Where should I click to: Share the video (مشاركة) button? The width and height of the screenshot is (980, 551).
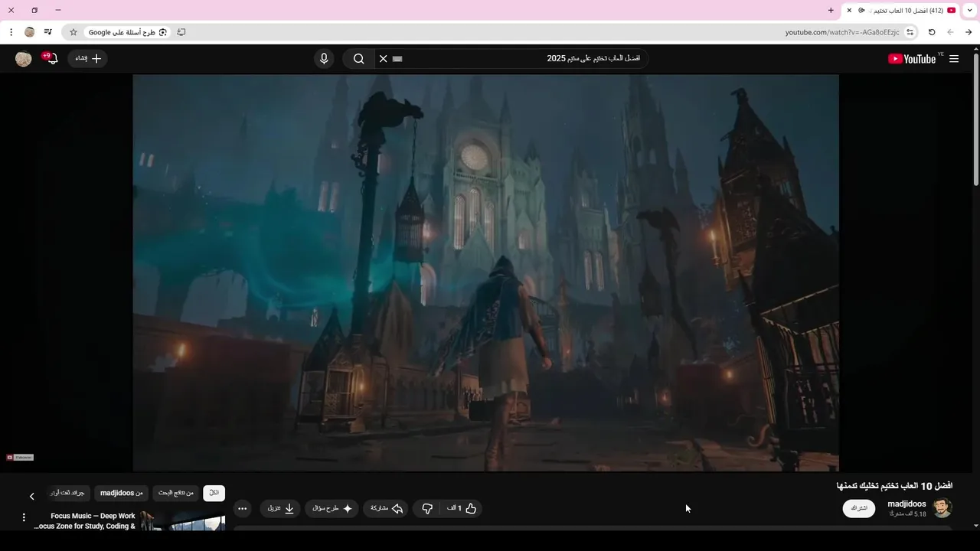[x=387, y=508]
